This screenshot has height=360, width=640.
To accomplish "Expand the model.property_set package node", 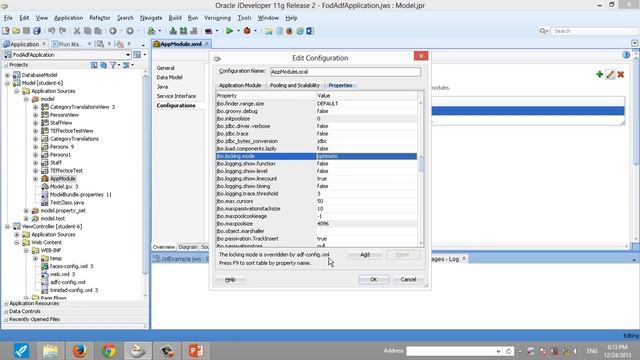I will (x=26, y=211).
